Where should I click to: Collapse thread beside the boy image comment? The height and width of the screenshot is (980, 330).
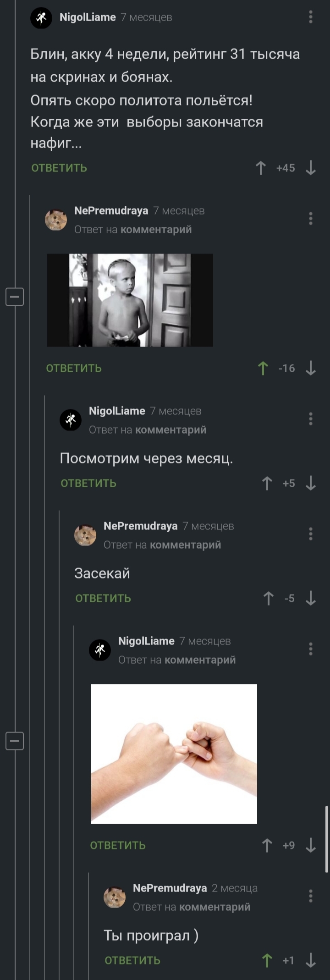tap(15, 297)
